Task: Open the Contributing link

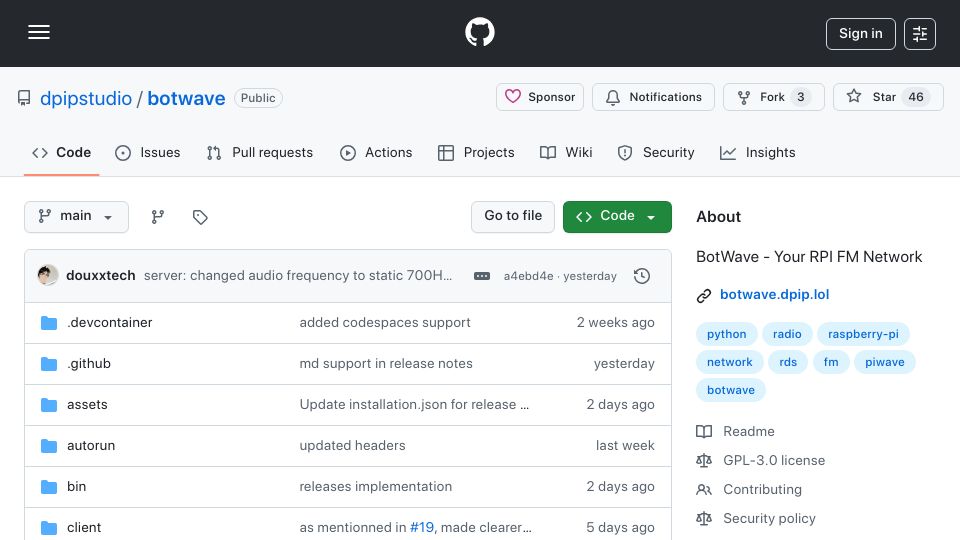Action: tap(749, 490)
